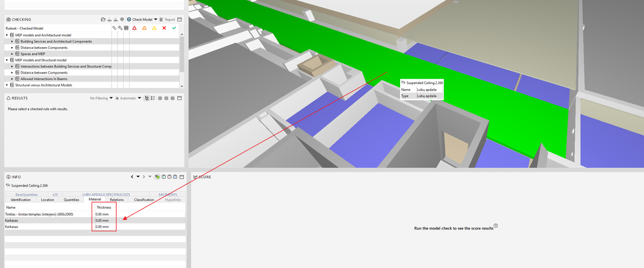Image resolution: width=644 pixels, height=268 pixels.
Task: Click the Checking panel scrollbar up arrow
Action: pyautogui.click(x=181, y=34)
